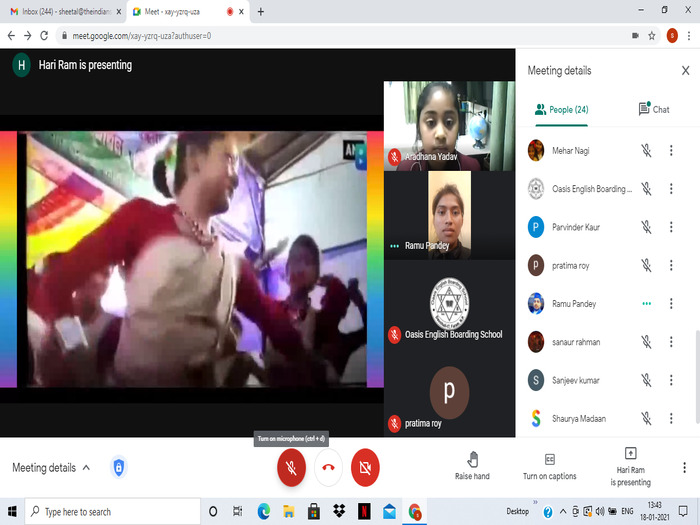The height and width of the screenshot is (525, 700).
Task: Select Aradhana Yadav's video tile
Action: (449, 126)
